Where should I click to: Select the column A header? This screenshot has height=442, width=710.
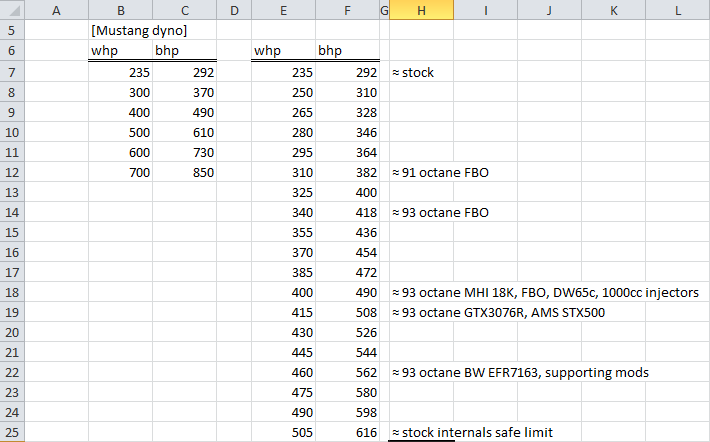click(x=55, y=10)
